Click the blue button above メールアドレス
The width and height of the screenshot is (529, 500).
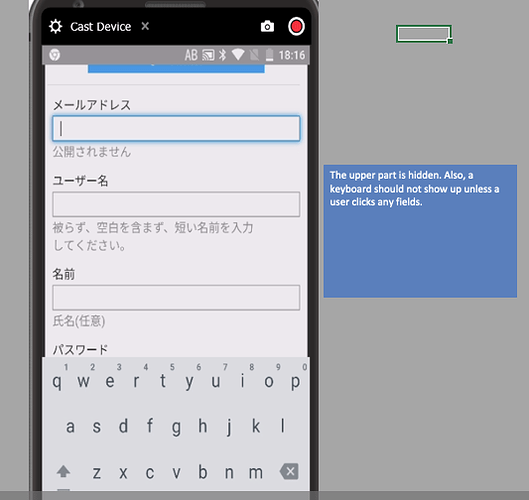coord(176,68)
